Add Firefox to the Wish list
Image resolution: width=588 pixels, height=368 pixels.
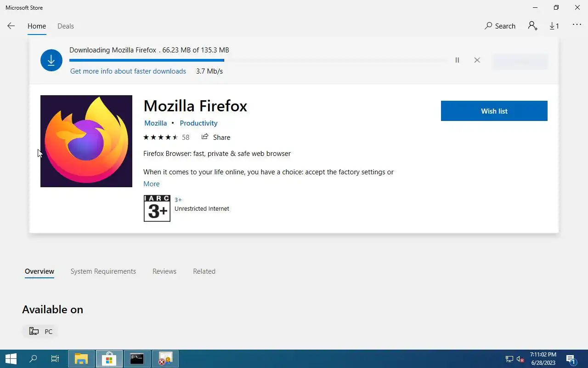(x=494, y=111)
